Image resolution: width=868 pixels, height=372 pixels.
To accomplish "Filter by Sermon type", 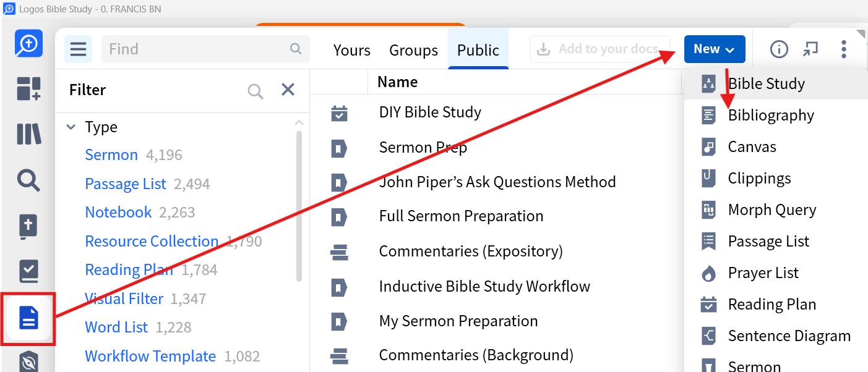I will pos(111,154).
